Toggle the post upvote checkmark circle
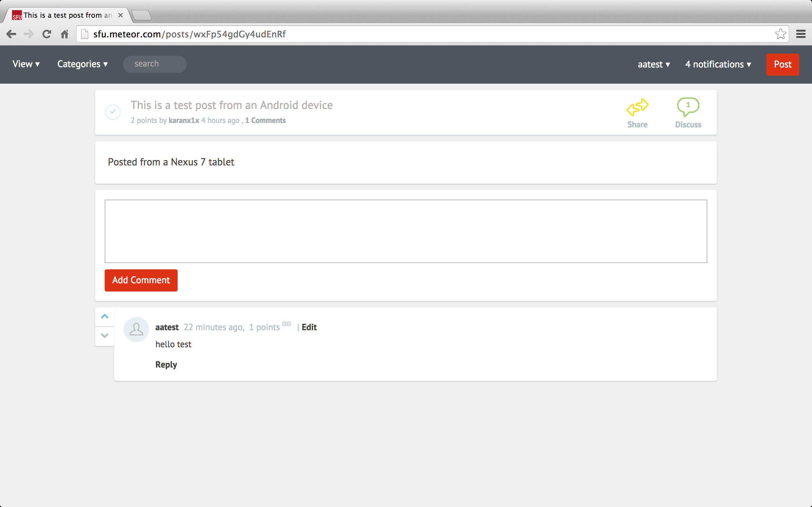 (113, 112)
